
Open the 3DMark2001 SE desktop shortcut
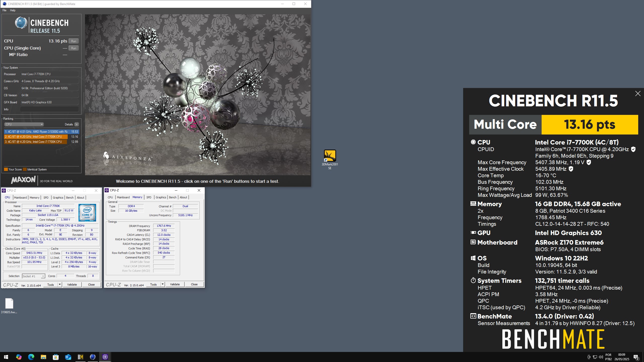[x=330, y=159]
